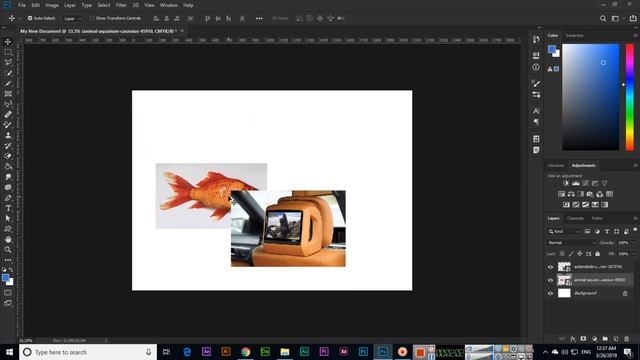Toggle lock transparent pixels
Image resolution: width=640 pixels, height=360 pixels.
[x=562, y=254]
